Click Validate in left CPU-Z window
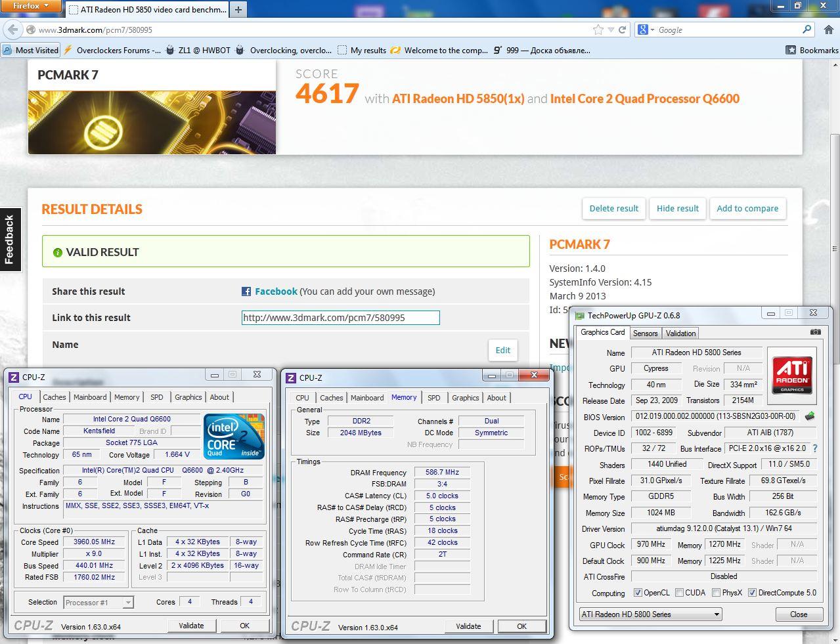Image resolution: width=840 pixels, height=644 pixels. (x=191, y=626)
